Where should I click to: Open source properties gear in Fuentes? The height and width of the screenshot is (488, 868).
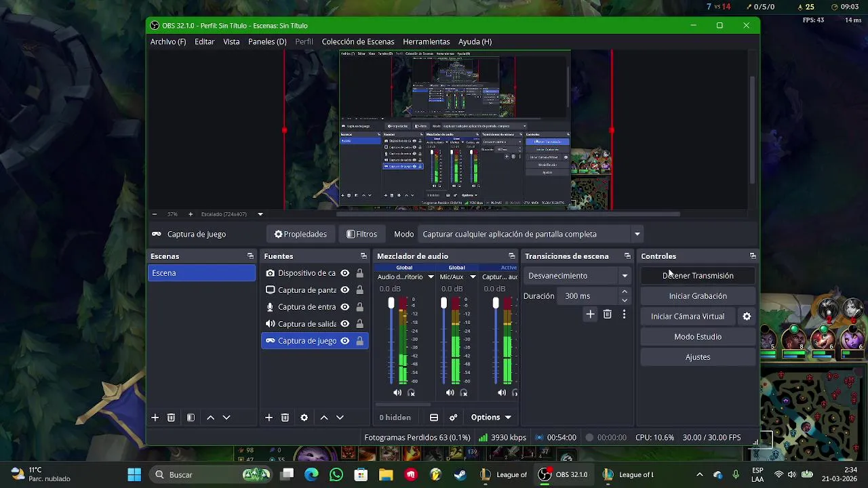click(x=304, y=418)
